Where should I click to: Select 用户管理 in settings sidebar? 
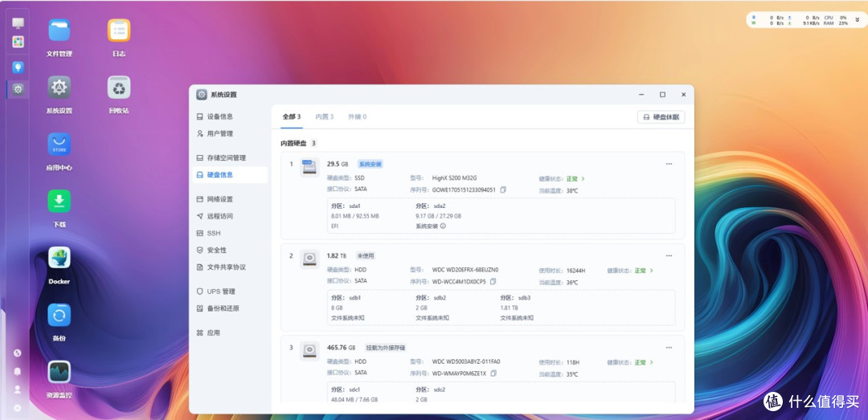pyautogui.click(x=230, y=133)
